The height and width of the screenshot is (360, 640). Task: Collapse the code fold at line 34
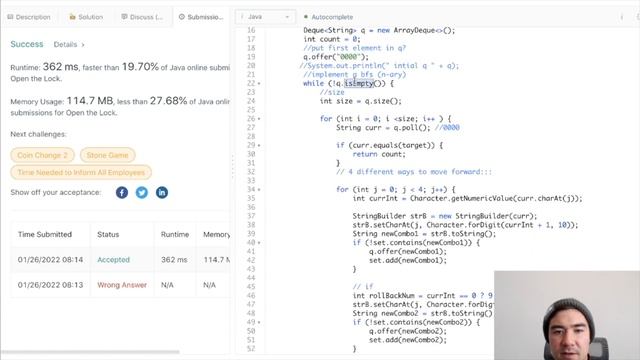[x=259, y=189]
